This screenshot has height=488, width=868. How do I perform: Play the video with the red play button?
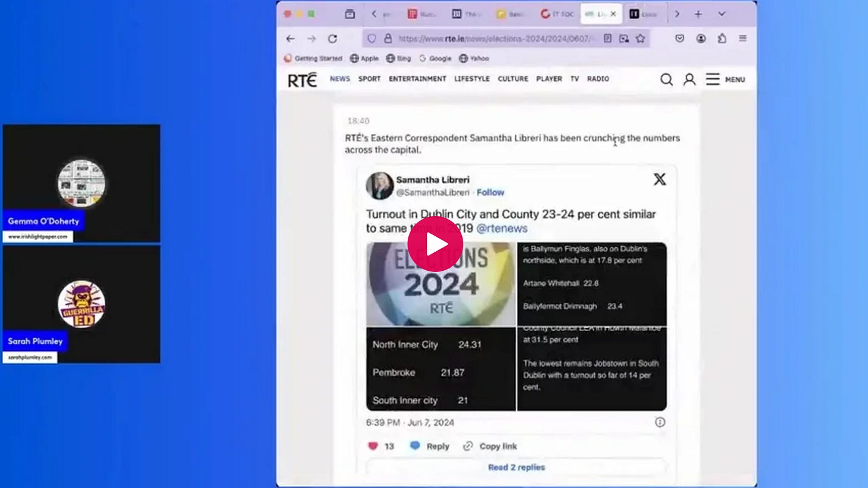pos(435,244)
